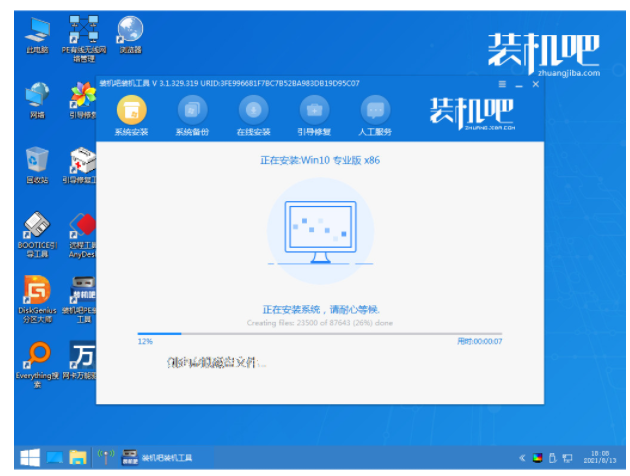Select 装机吧装机工具 taskbar item
The image size is (630, 476).
[x=157, y=458]
